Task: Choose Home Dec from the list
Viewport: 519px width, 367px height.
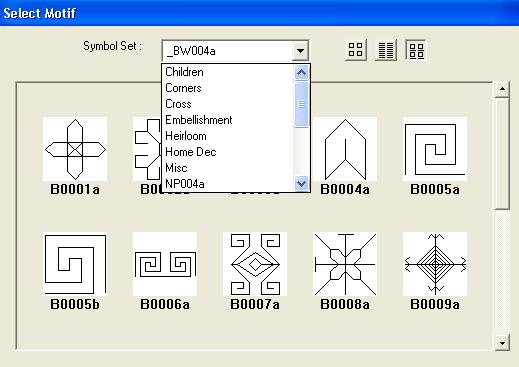Action: pyautogui.click(x=227, y=152)
